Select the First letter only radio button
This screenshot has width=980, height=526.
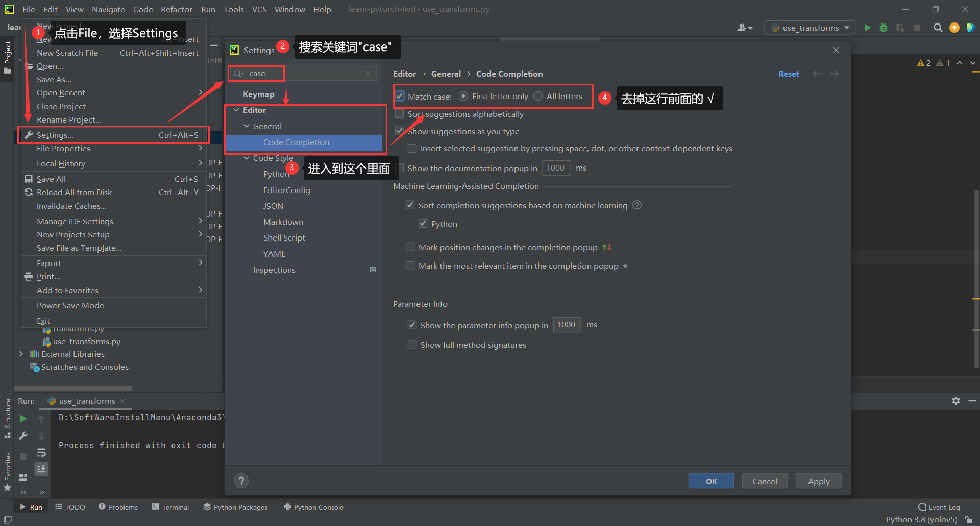click(463, 96)
